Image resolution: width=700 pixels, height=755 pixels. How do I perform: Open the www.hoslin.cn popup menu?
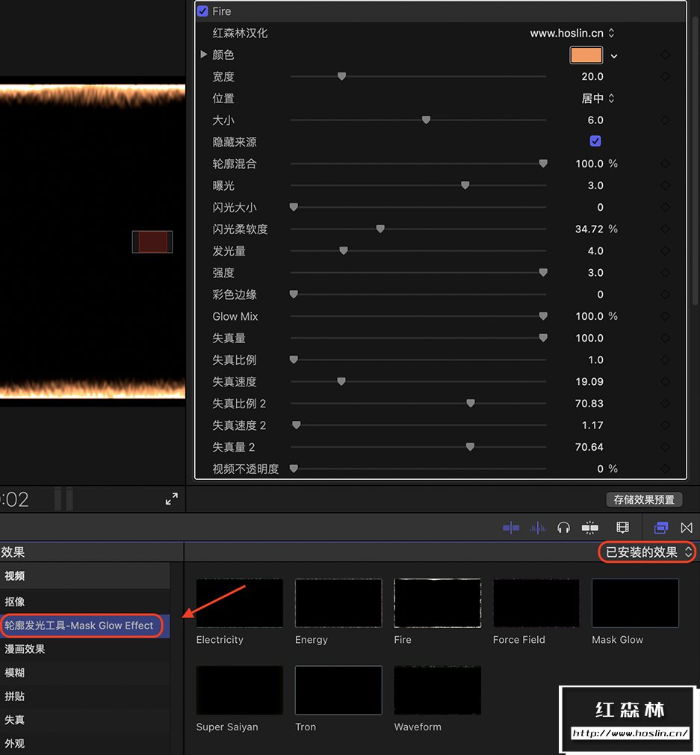572,33
